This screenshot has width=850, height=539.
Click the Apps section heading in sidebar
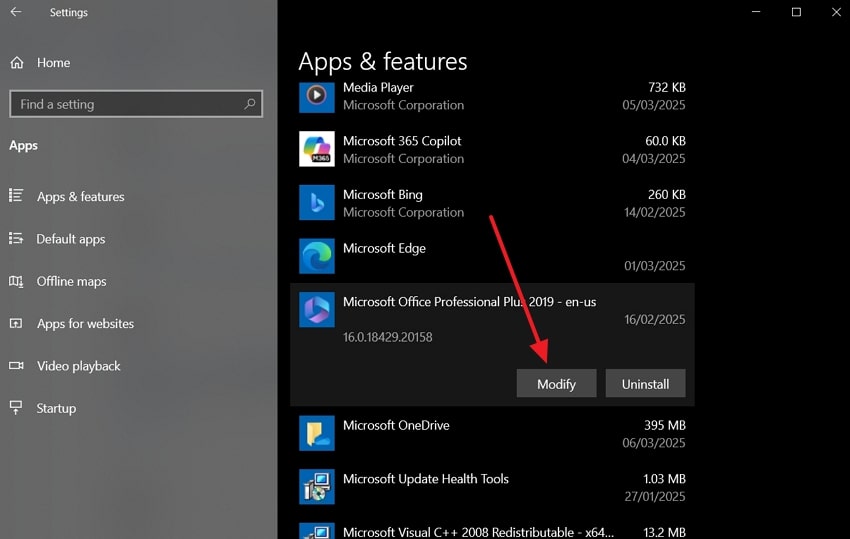point(23,145)
